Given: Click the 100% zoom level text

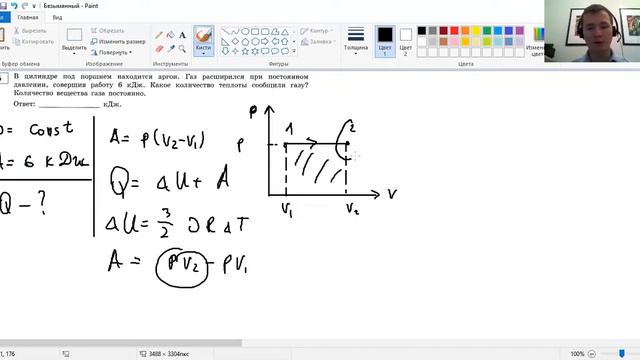Looking at the screenshot, I should [577, 354].
